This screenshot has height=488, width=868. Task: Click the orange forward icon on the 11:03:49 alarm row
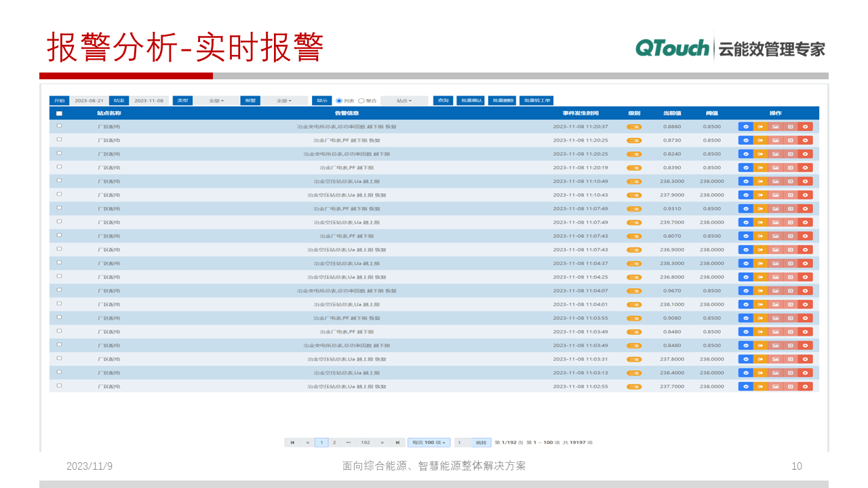click(x=759, y=331)
